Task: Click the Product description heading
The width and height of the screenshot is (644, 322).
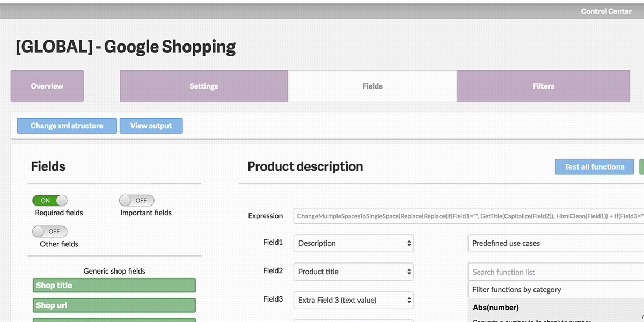Action: [x=305, y=167]
